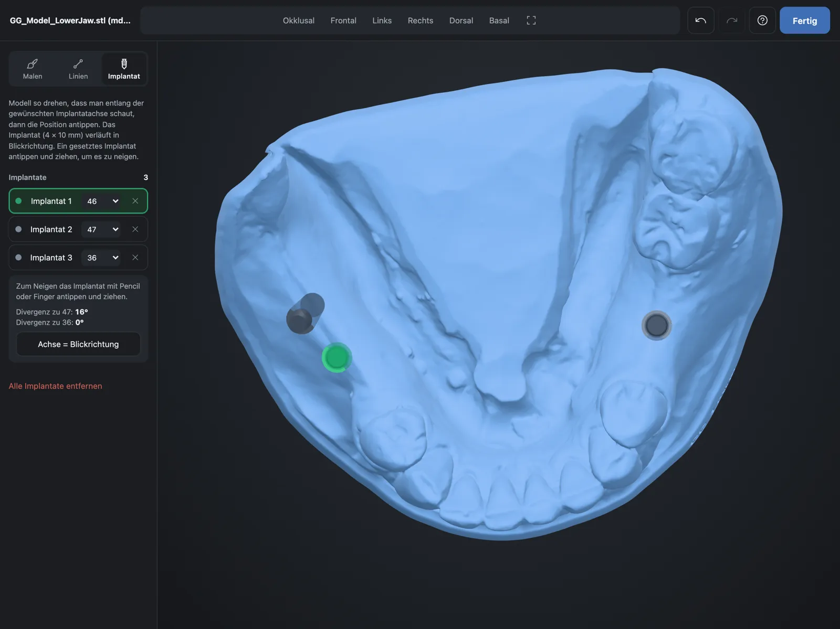This screenshot has height=629, width=840.
Task: Switch to Okklusal view
Action: (299, 20)
